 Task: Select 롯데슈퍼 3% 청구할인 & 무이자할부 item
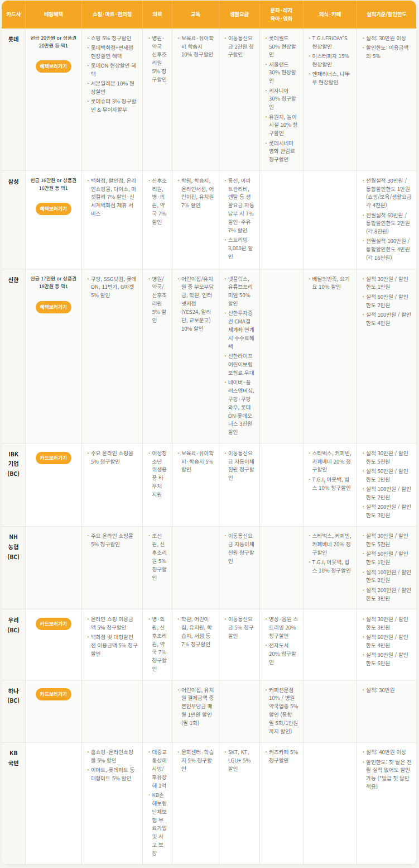[113, 106]
